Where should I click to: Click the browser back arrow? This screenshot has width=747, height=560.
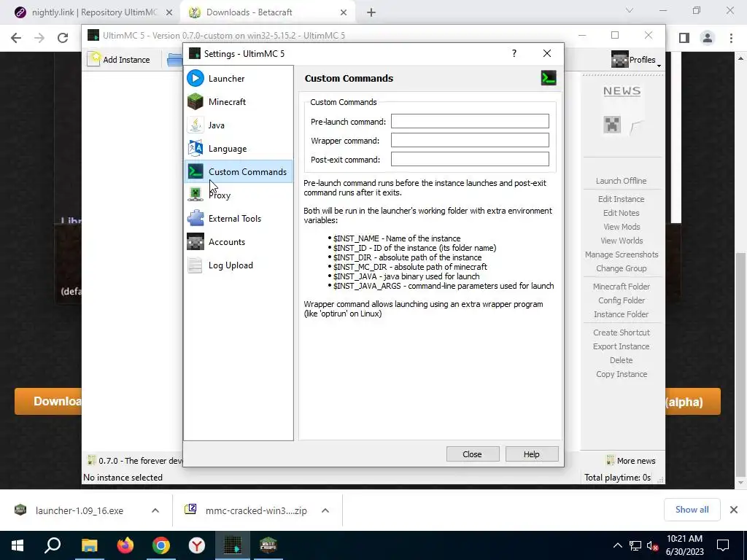16,38
